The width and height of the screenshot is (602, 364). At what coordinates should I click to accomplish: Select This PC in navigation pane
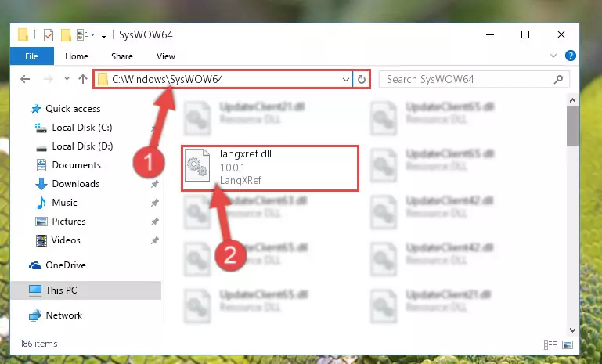(x=61, y=290)
